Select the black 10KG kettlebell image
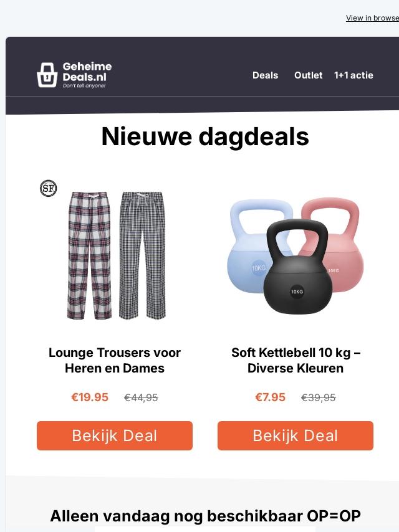Image resolution: width=399 pixels, height=532 pixels. pos(297,267)
